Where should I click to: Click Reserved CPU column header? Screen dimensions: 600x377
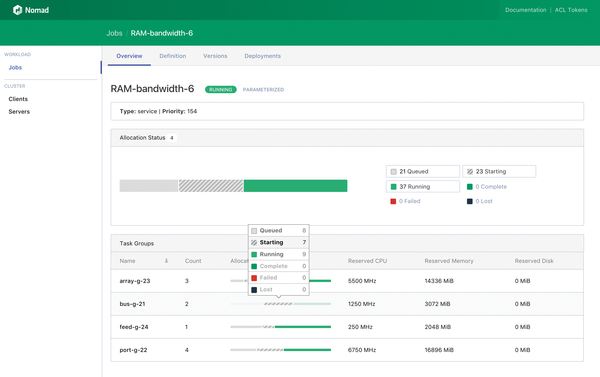click(367, 261)
